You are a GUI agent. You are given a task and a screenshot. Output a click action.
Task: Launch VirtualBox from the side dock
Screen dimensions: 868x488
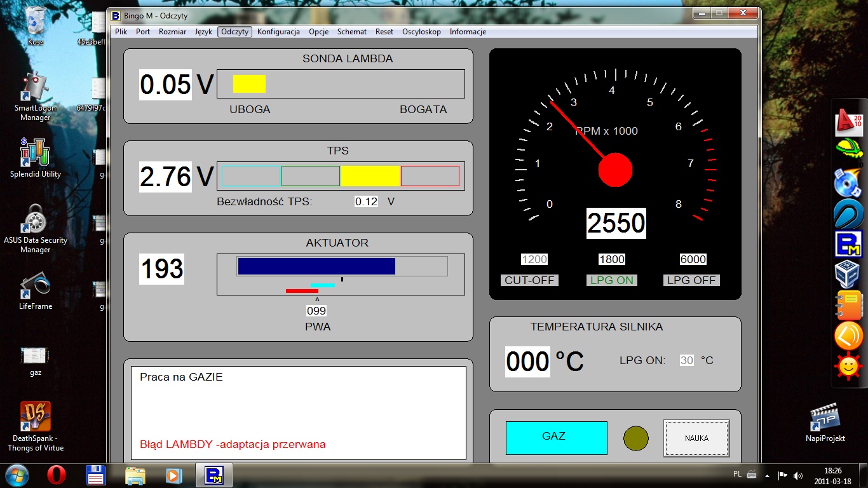coord(848,274)
